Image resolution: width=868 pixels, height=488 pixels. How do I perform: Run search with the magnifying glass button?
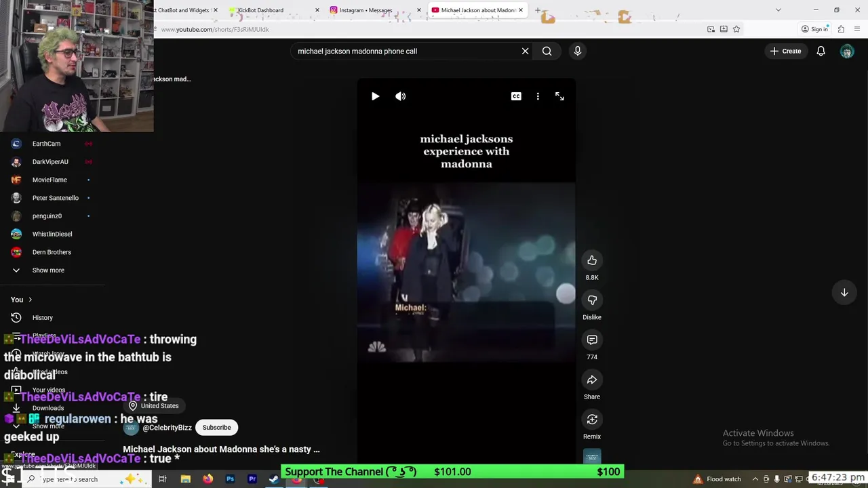547,51
